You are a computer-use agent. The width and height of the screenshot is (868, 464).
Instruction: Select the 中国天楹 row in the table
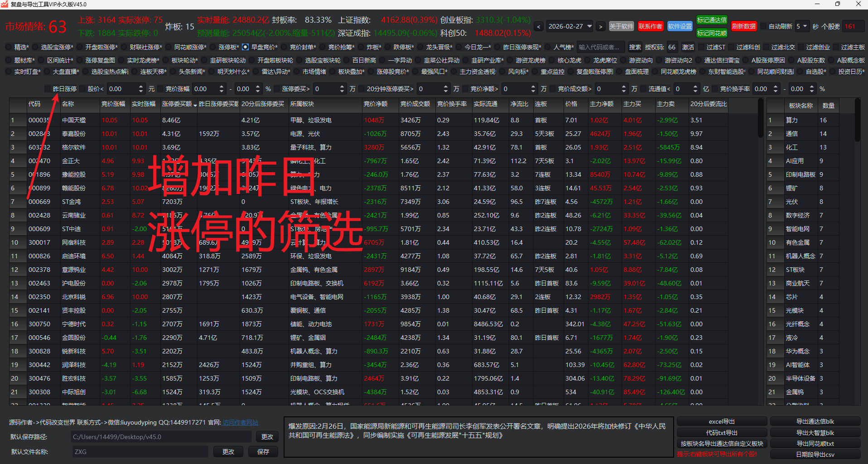point(74,120)
